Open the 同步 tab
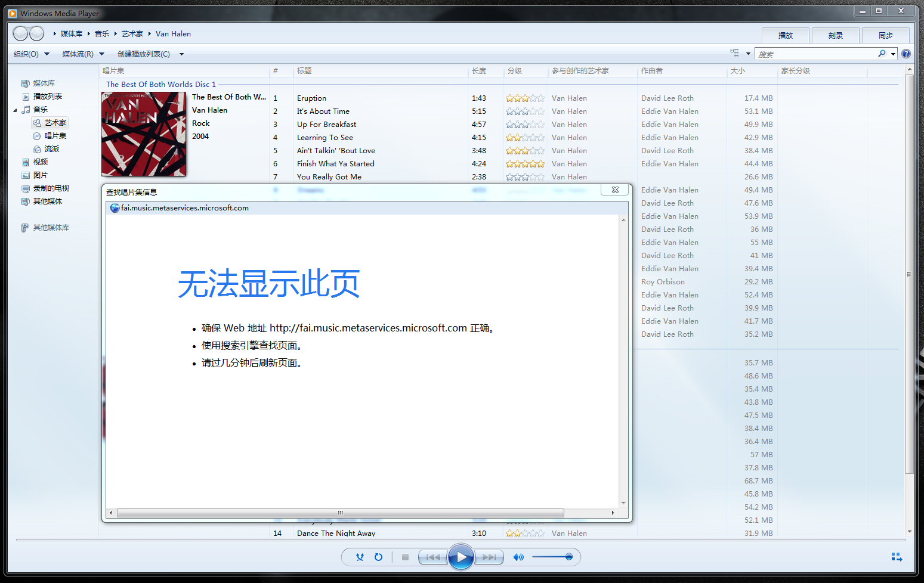Image resolution: width=924 pixels, height=583 pixels. 886,35
